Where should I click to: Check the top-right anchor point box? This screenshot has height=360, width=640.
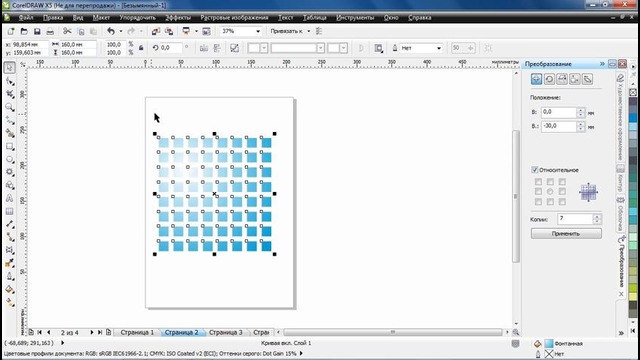click(x=562, y=182)
